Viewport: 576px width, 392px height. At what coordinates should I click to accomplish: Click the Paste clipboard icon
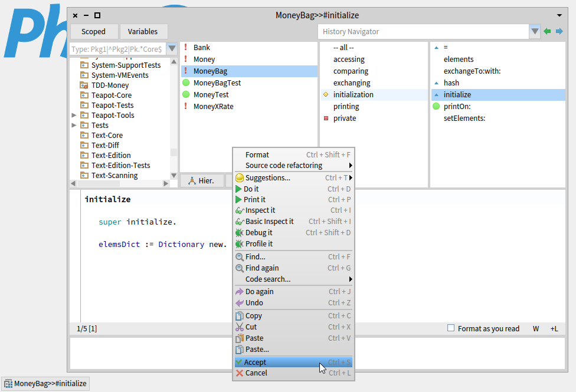tap(240, 338)
